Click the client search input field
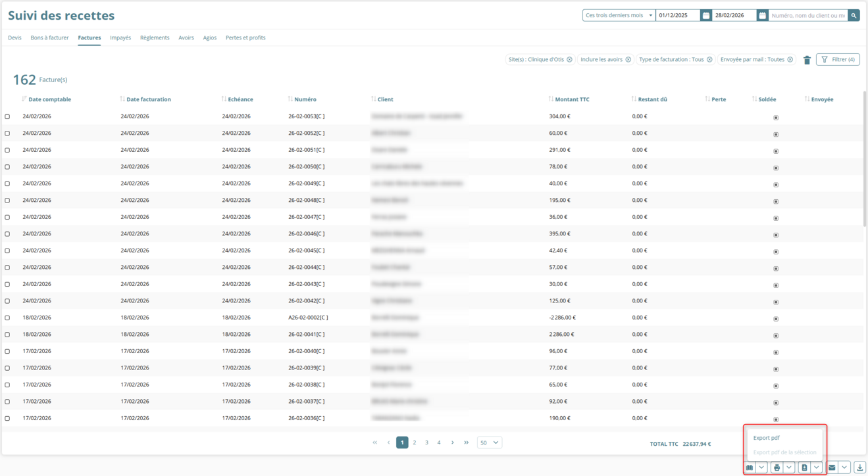Screen dimensions: 868x476 [807, 15]
